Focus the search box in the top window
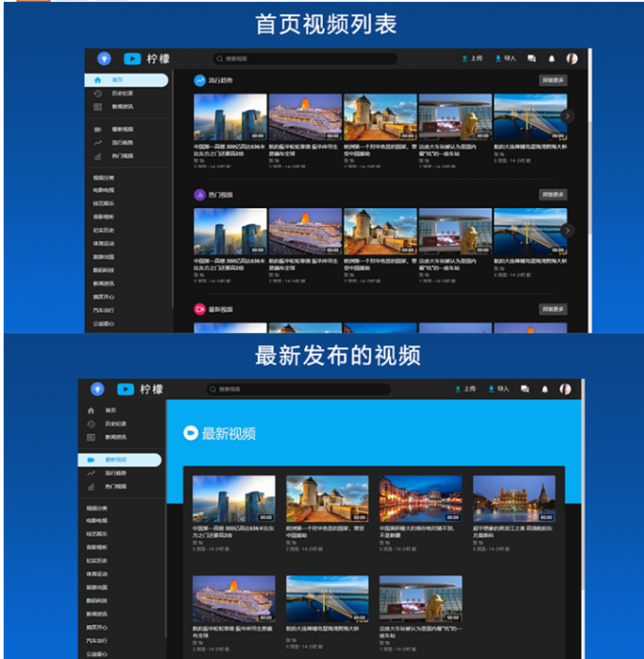The height and width of the screenshot is (659, 644). click(303, 58)
